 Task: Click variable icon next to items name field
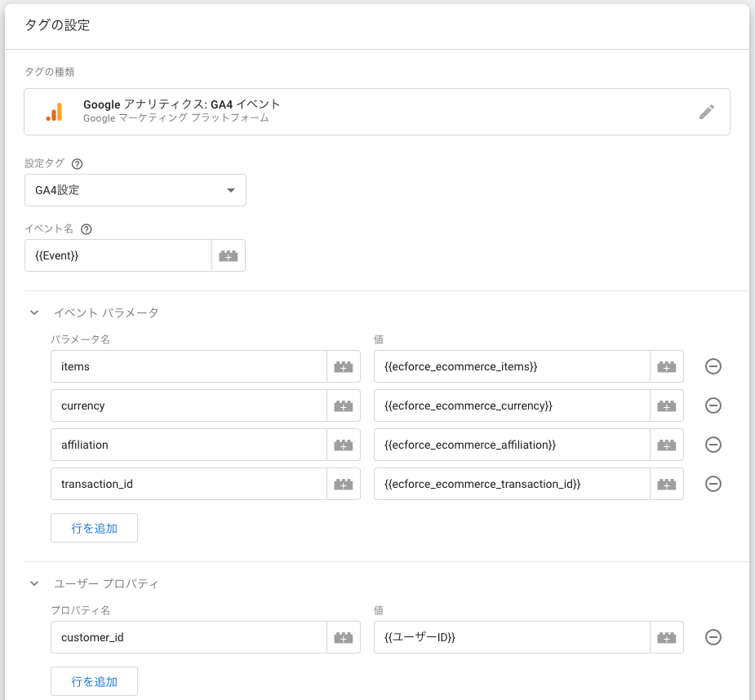tap(344, 367)
